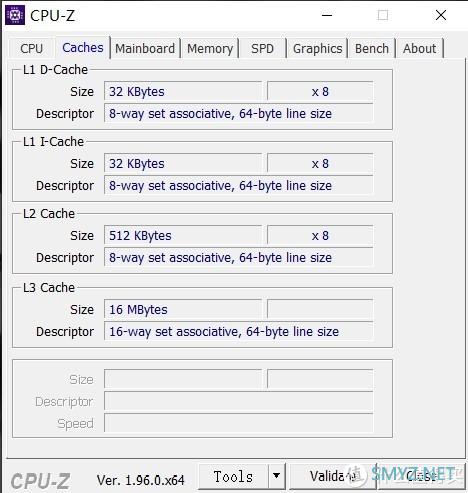Click the L3 Cache 16 MBytes size field
Viewport: 468px width, 493px height.
183,310
